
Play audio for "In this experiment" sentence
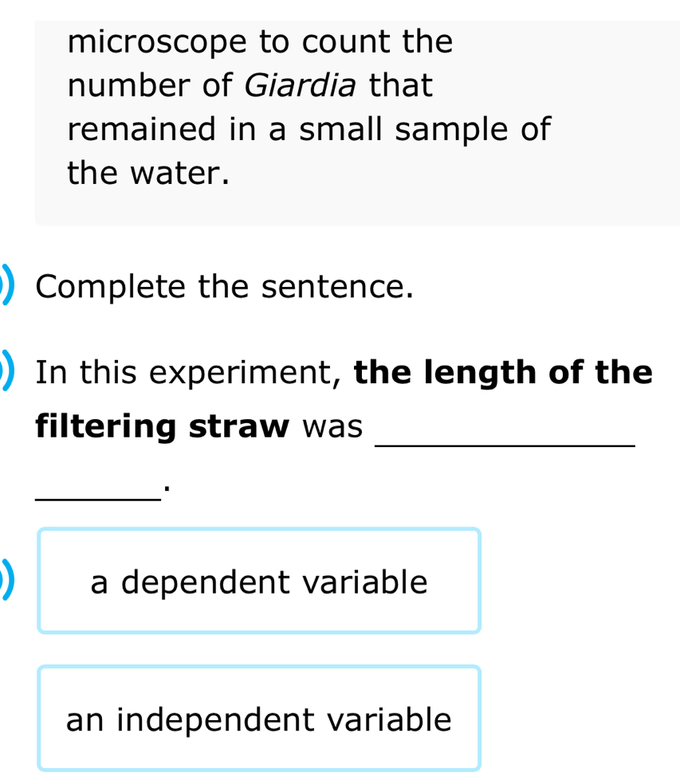[6, 372]
